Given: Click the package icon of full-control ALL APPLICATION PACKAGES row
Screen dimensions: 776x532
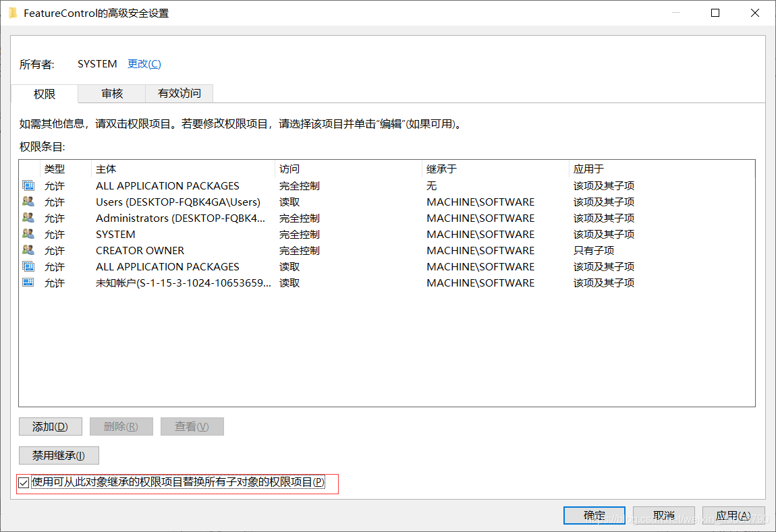Looking at the screenshot, I should (28, 186).
